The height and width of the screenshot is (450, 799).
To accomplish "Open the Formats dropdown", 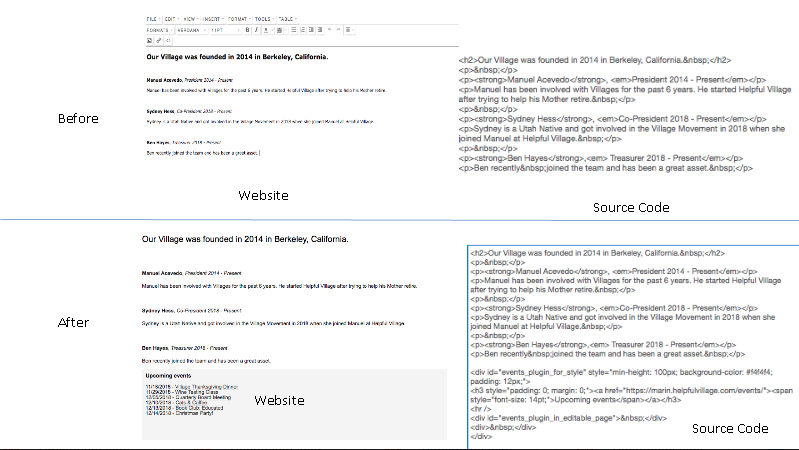I will pos(159,30).
